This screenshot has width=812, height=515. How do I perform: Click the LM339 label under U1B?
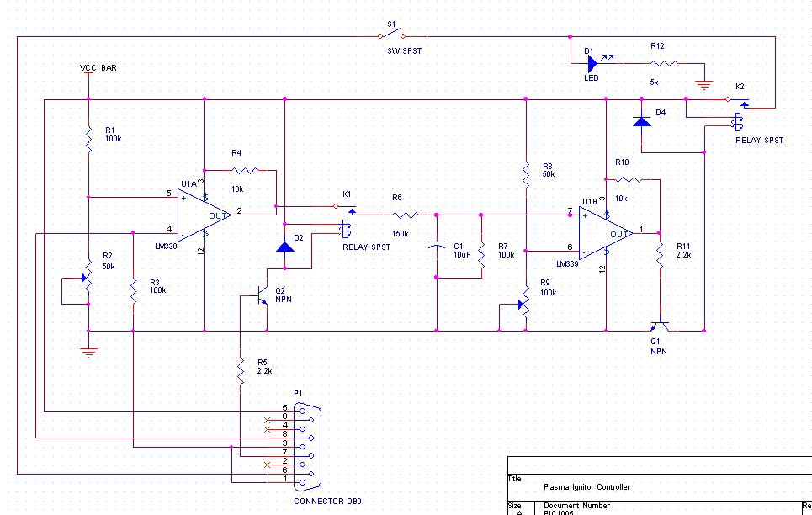point(567,263)
